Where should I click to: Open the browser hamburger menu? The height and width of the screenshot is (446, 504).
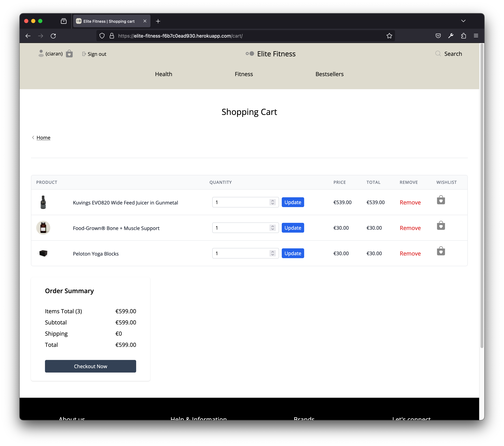click(476, 36)
